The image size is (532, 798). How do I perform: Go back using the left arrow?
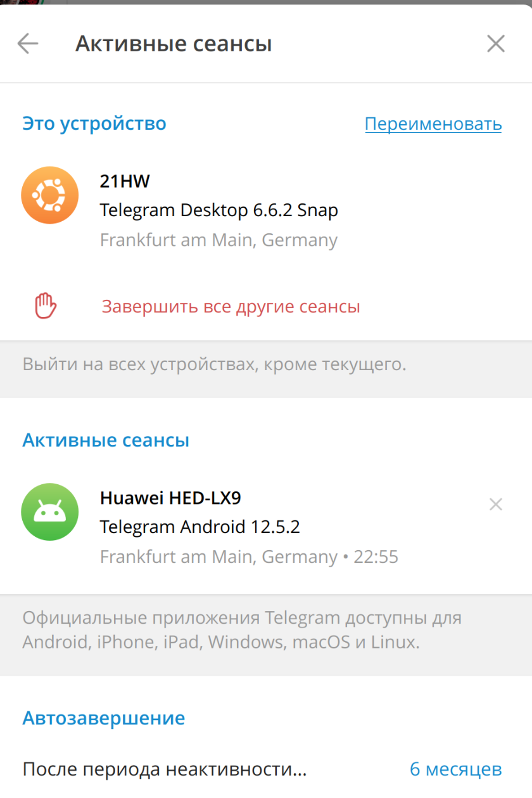[x=28, y=44]
